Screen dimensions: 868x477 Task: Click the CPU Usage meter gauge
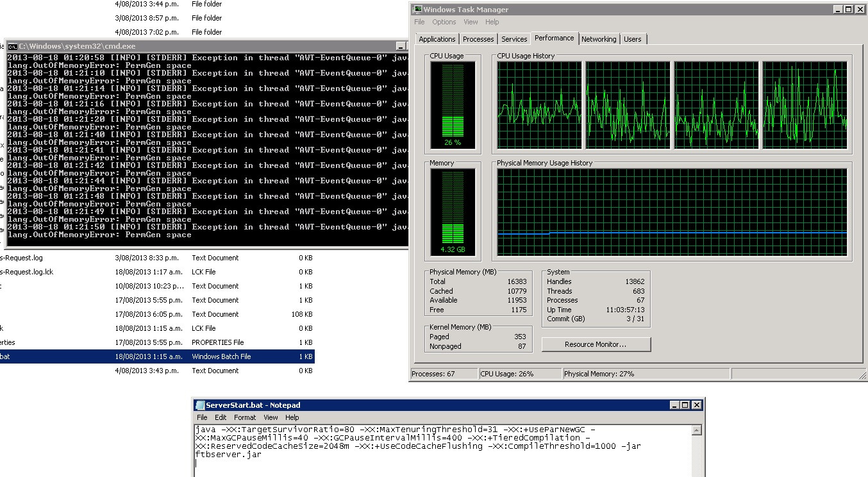point(453,105)
